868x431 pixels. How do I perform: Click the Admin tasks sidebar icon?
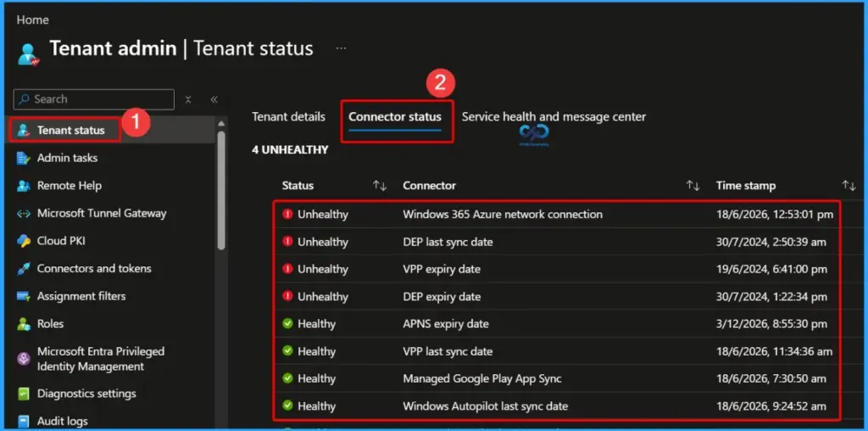23,159
